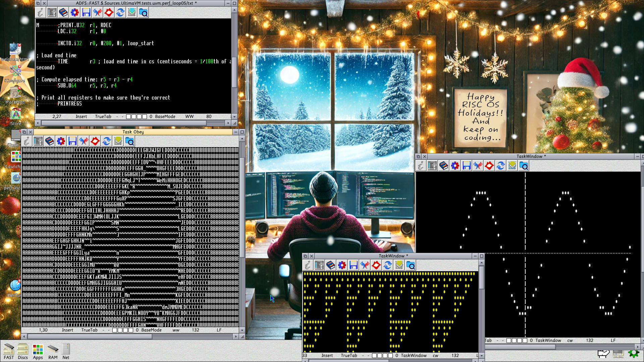Screen dimensions: 644x362
Task: Click the folder search icon in yellow-star TaskWindow toolbar
Action: pyautogui.click(x=410, y=265)
